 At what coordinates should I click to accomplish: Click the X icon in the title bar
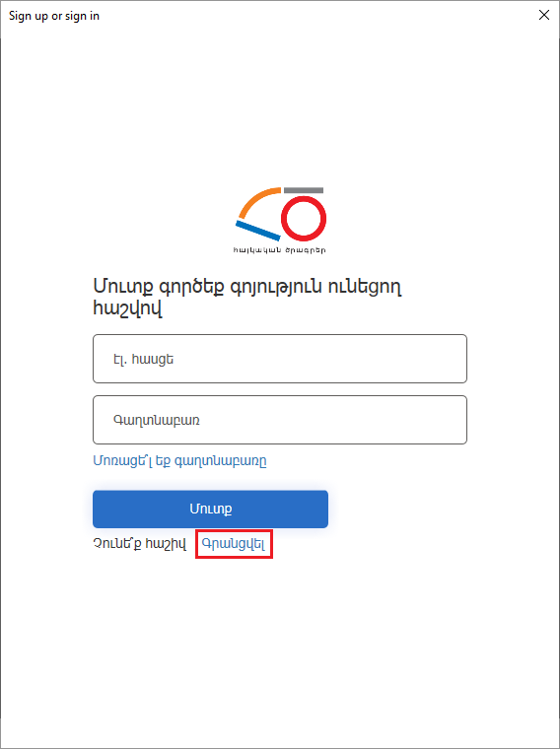coord(544,16)
